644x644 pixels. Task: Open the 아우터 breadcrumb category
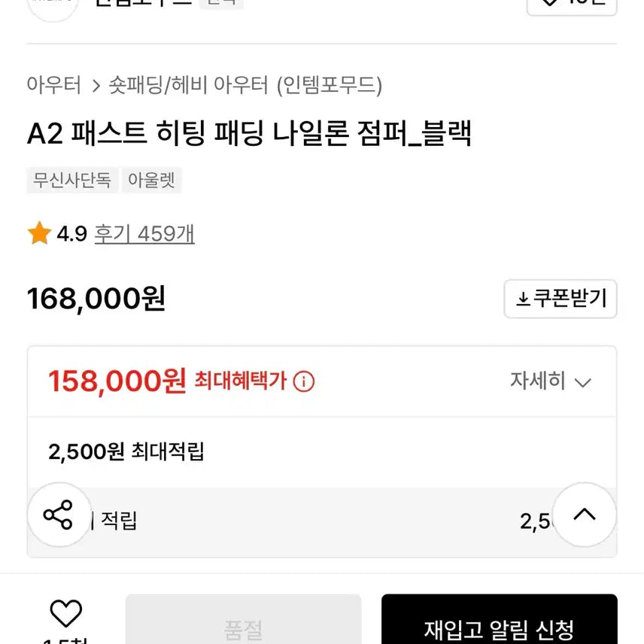click(x=54, y=86)
